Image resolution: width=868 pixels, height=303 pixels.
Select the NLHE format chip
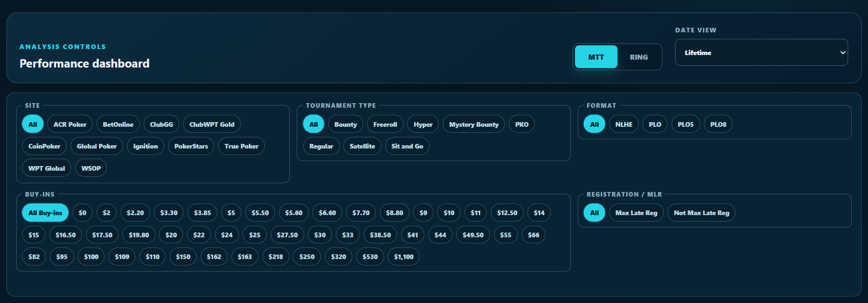[624, 124]
